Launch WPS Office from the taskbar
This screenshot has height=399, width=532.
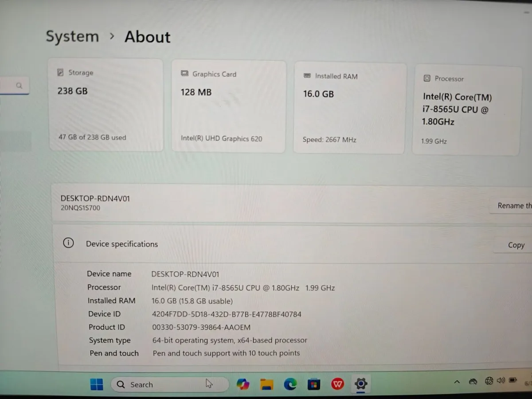click(x=337, y=384)
